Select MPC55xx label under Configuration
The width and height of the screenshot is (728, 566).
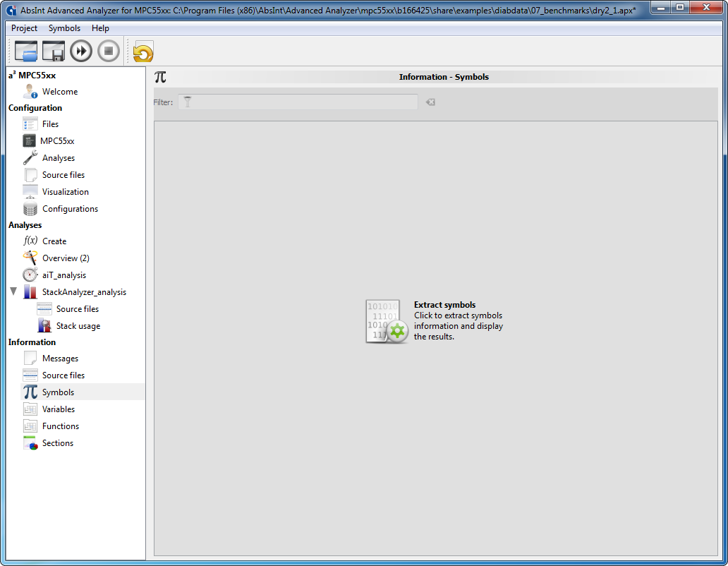tap(57, 140)
